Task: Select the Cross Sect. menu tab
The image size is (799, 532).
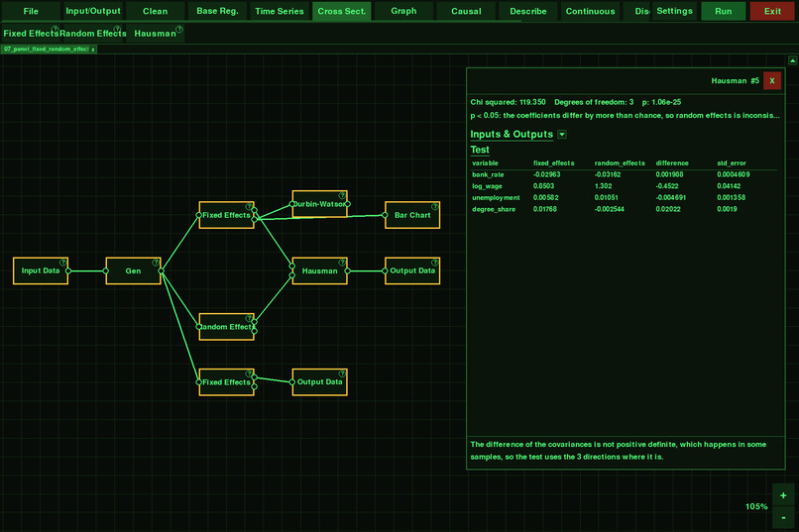Action: pos(341,11)
